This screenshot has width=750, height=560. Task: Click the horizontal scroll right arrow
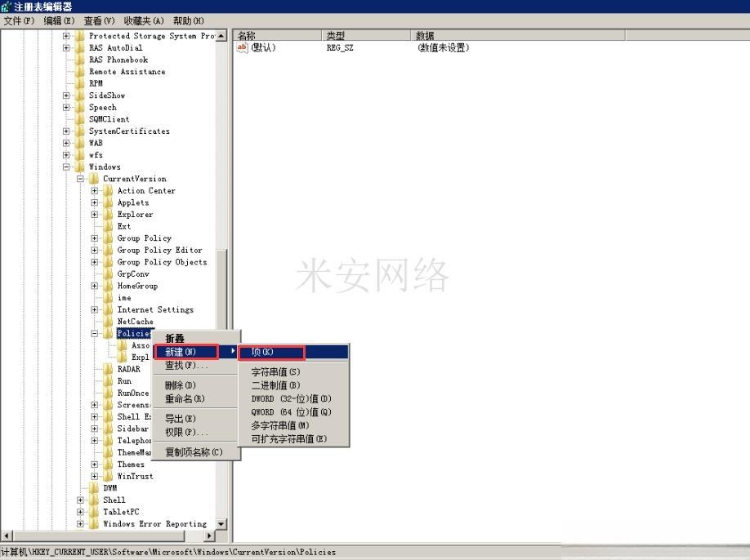pyautogui.click(x=209, y=536)
